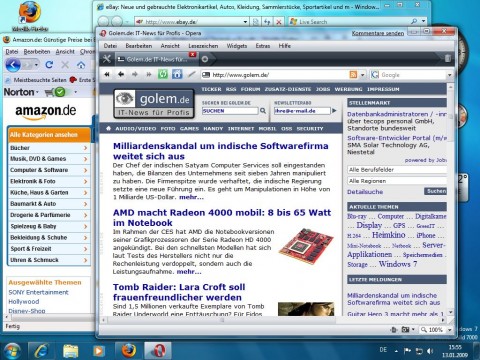Submit newsletter arrow on golem.de
The width and height of the screenshot is (480, 360).
coord(334,111)
